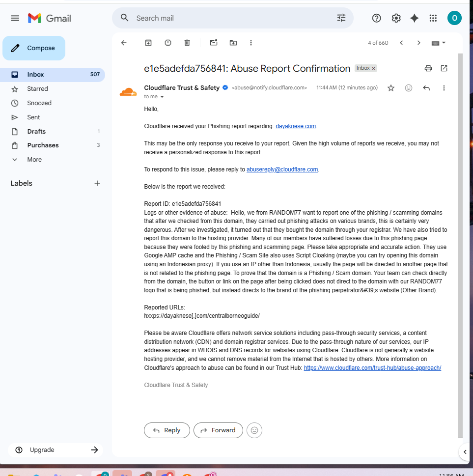
Task: Click the Forward button
Action: click(x=218, y=430)
